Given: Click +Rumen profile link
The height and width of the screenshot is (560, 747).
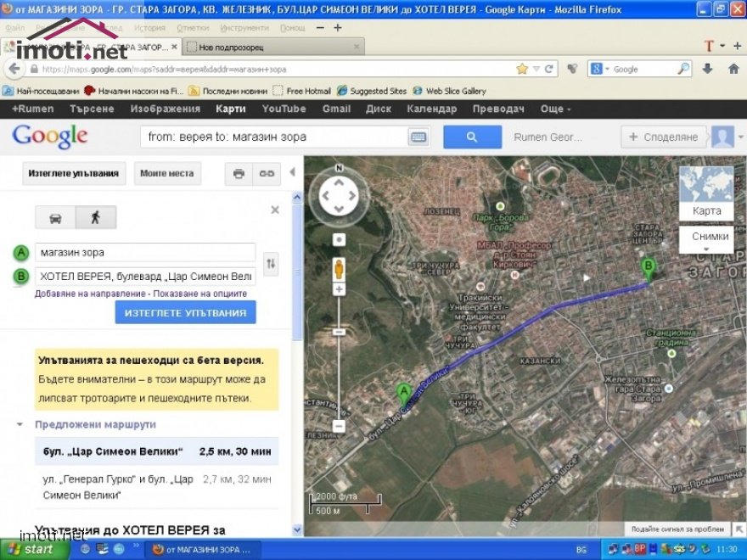Looking at the screenshot, I should 32,109.
